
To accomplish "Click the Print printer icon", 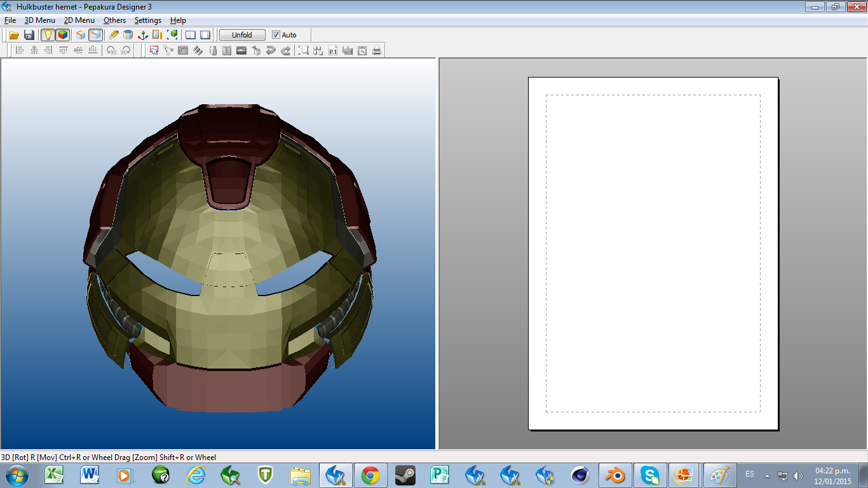I will (x=377, y=50).
